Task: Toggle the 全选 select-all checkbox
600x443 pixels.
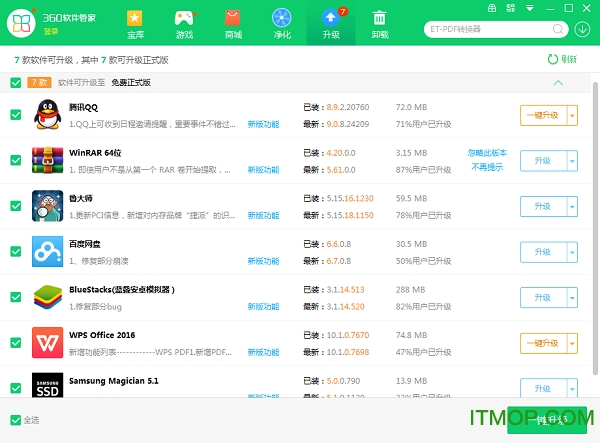Action: [x=16, y=420]
